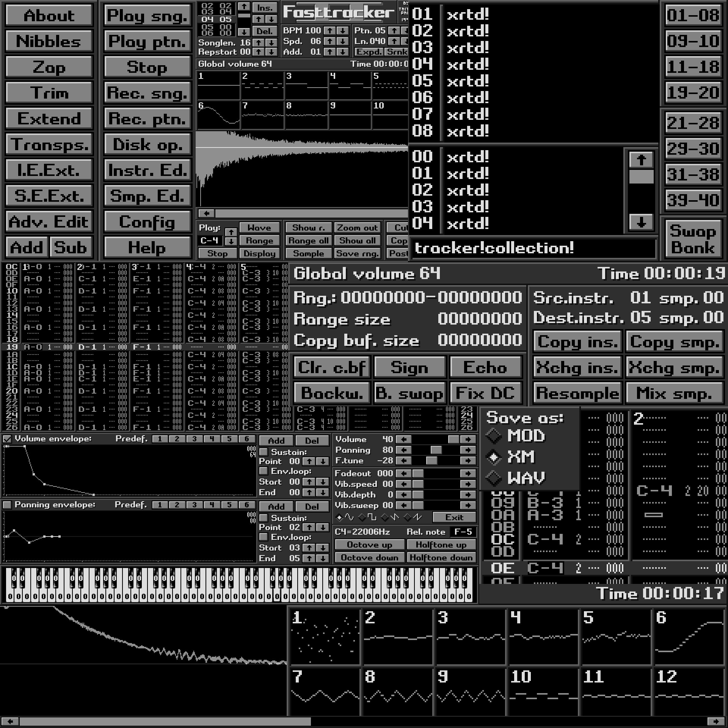Click the Zoom out button
This screenshot has height=728, width=728.
pyautogui.click(x=357, y=227)
